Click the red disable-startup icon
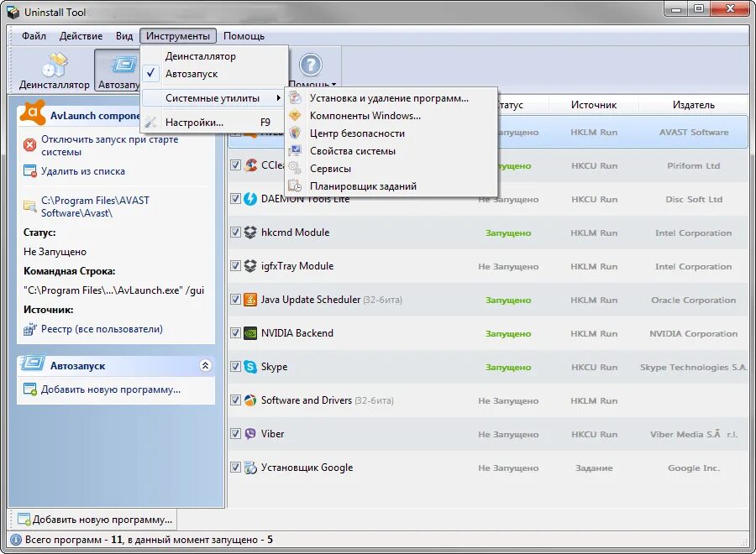756x554 pixels. coord(30,144)
